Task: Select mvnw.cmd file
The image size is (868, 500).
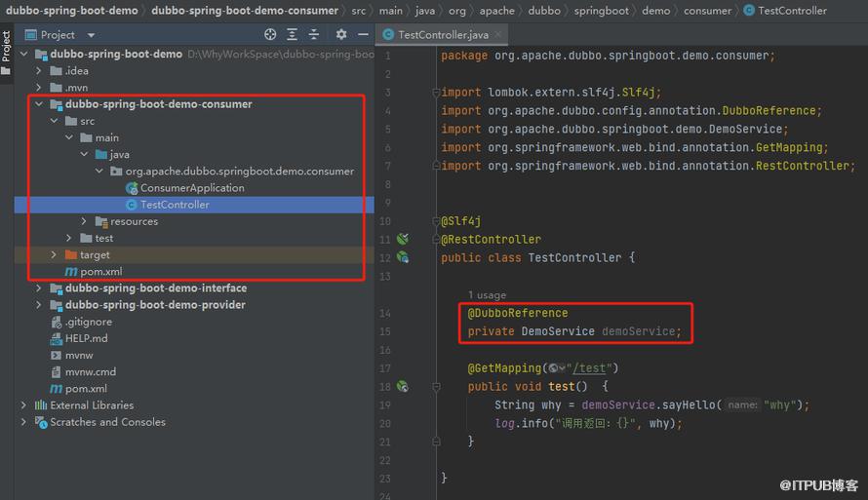Action: point(91,371)
